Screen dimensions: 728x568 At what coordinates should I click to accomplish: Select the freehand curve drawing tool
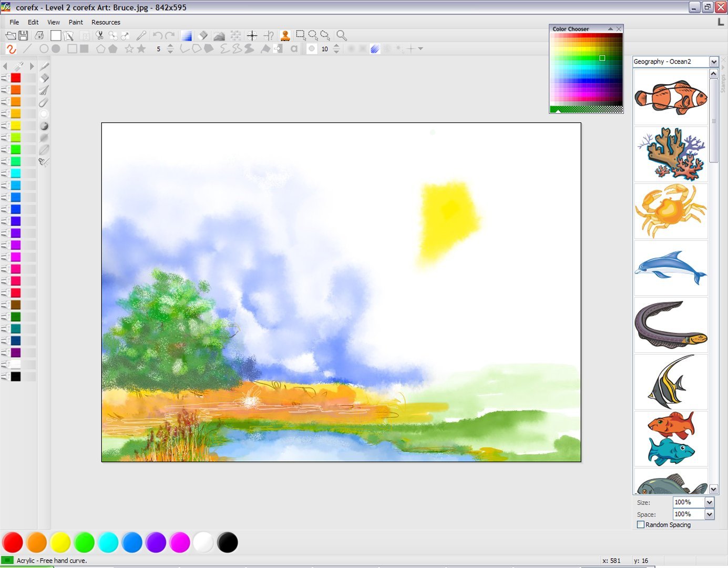tap(12, 49)
